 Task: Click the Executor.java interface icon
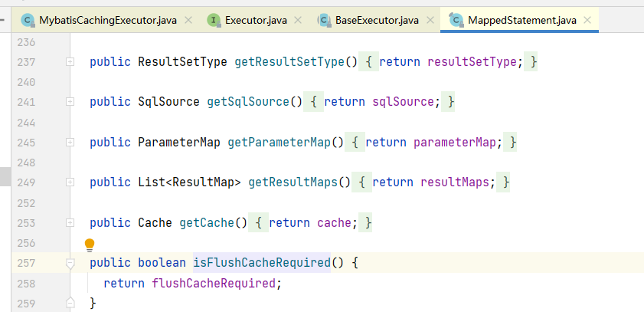pos(213,19)
